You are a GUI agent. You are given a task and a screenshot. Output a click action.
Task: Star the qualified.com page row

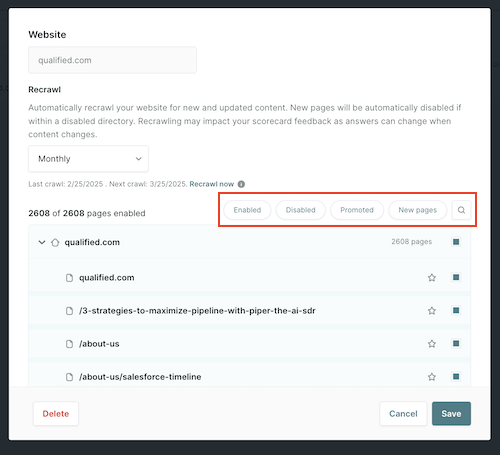pos(432,277)
